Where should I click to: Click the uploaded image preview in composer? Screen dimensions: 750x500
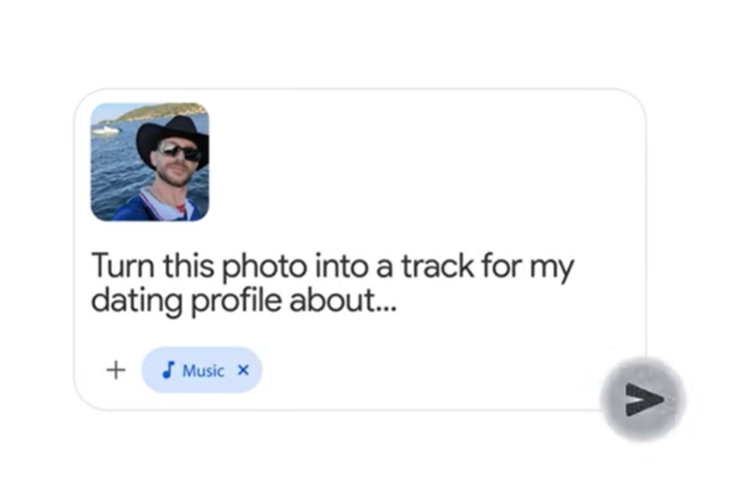[150, 161]
